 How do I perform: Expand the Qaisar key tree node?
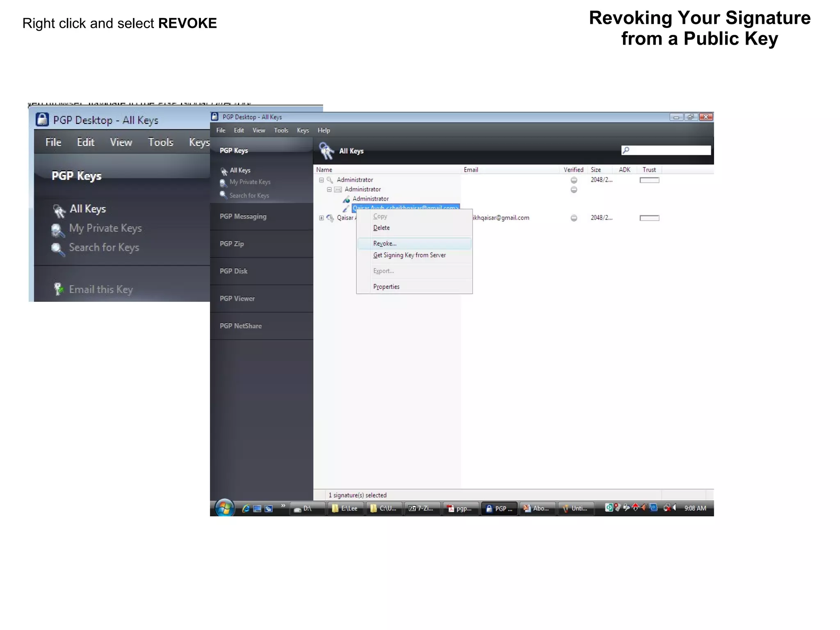click(x=322, y=218)
